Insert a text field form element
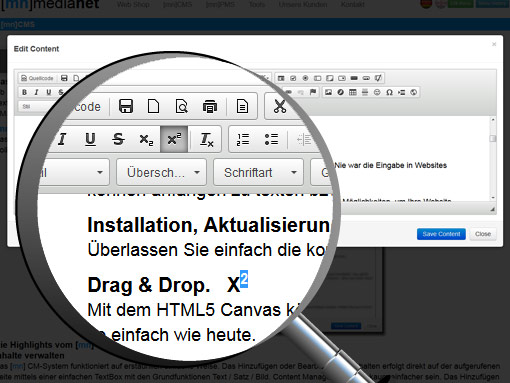Screen dimensions: 510x383 tap(317, 78)
